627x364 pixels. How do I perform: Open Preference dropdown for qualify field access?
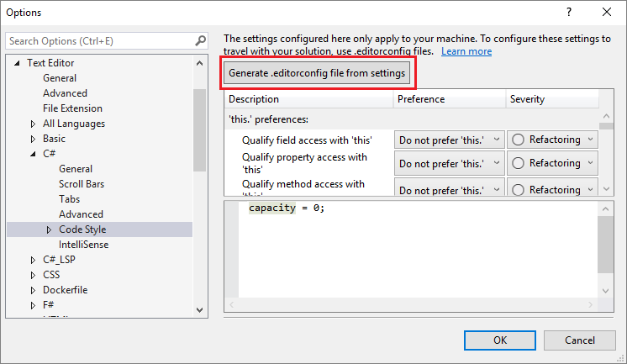click(x=450, y=140)
